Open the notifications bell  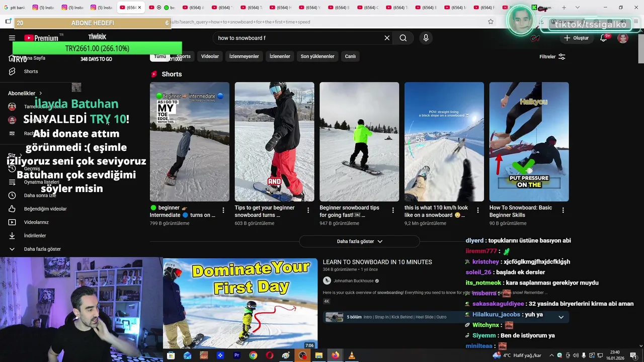604,38
